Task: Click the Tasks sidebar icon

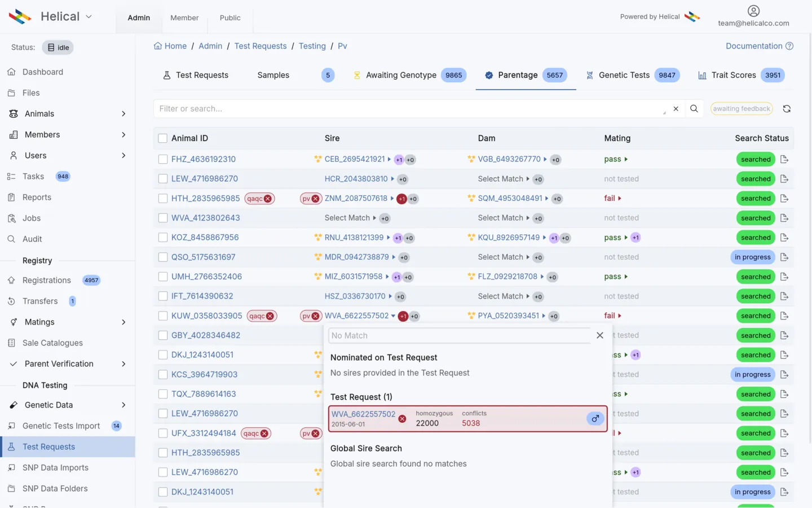Action: [x=11, y=176]
